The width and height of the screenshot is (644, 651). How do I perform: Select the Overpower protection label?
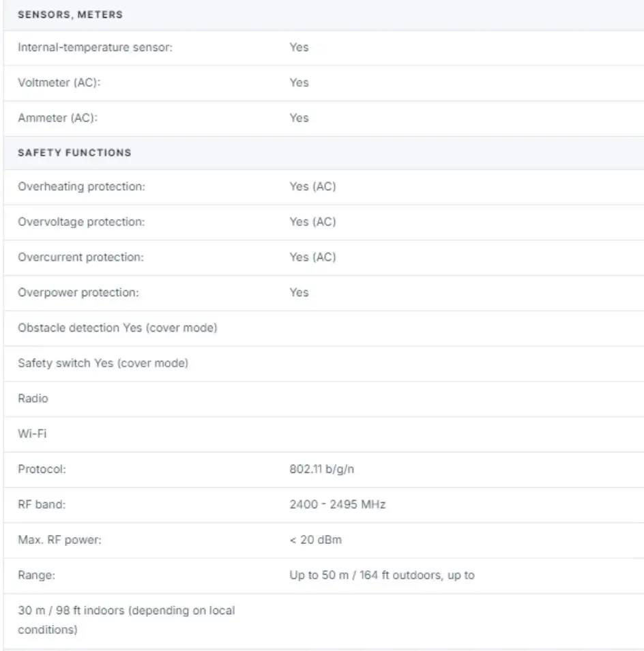(x=78, y=293)
